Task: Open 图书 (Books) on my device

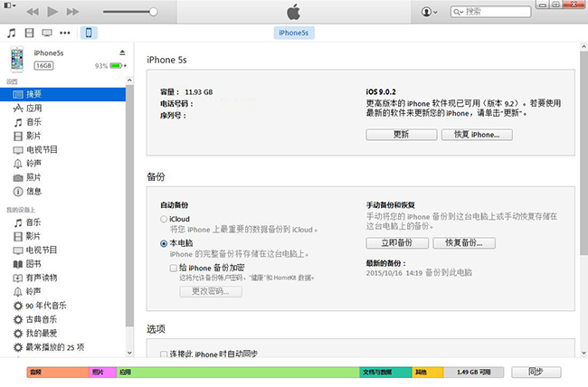Action: pos(33,263)
